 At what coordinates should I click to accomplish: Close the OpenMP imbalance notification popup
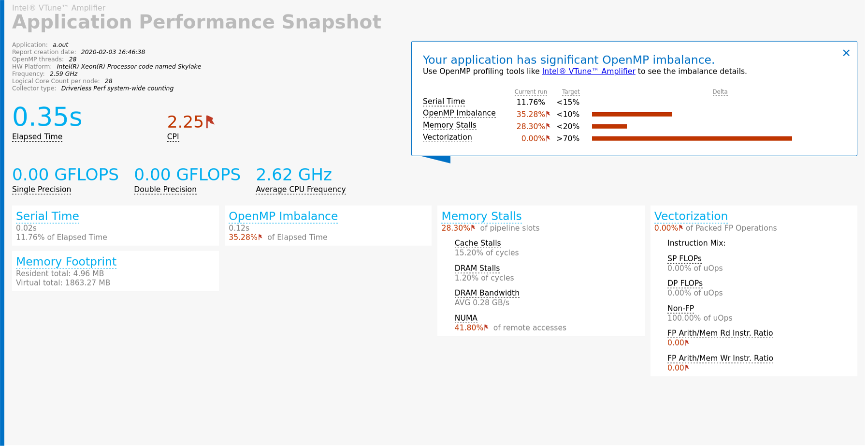[x=846, y=53]
